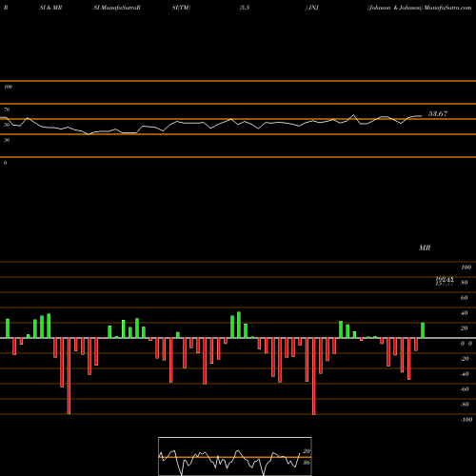Click the RSI value label 53.67
Viewport: 476px width, 476px height.
[438, 114]
